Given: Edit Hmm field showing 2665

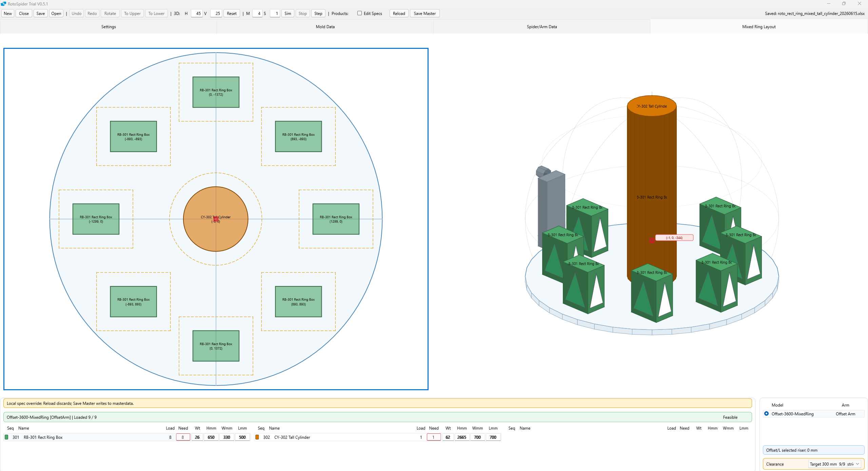Looking at the screenshot, I should (462, 437).
